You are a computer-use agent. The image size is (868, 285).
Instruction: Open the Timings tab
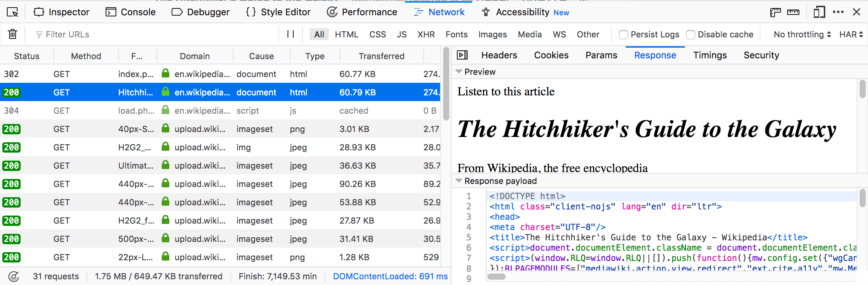click(x=710, y=55)
